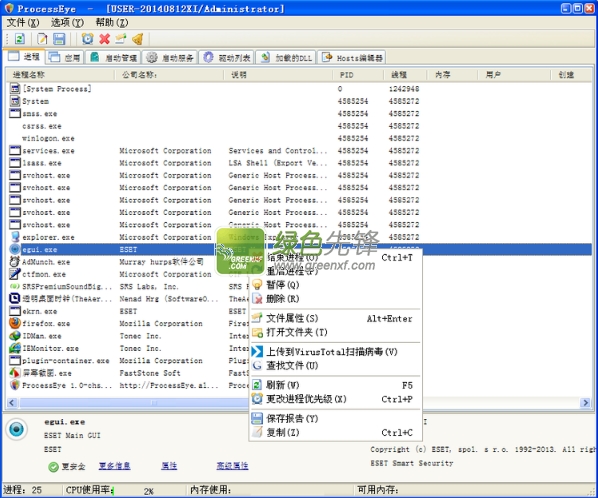Click the explorer.exe process icon
Viewport: 598px width, 498px height.
(x=15, y=237)
